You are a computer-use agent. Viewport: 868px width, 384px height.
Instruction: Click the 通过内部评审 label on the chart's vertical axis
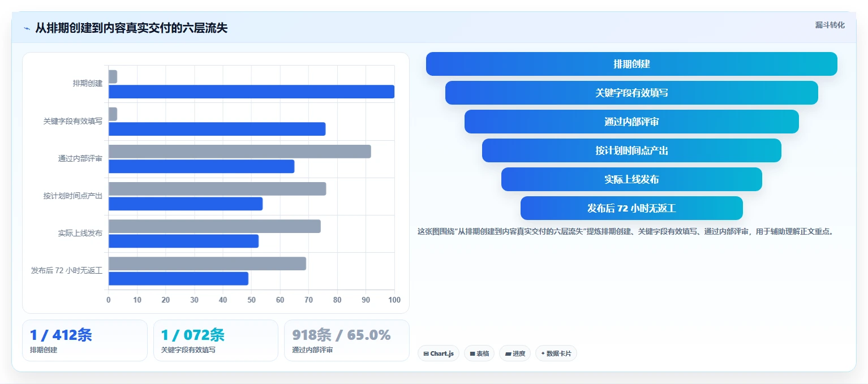(x=80, y=159)
